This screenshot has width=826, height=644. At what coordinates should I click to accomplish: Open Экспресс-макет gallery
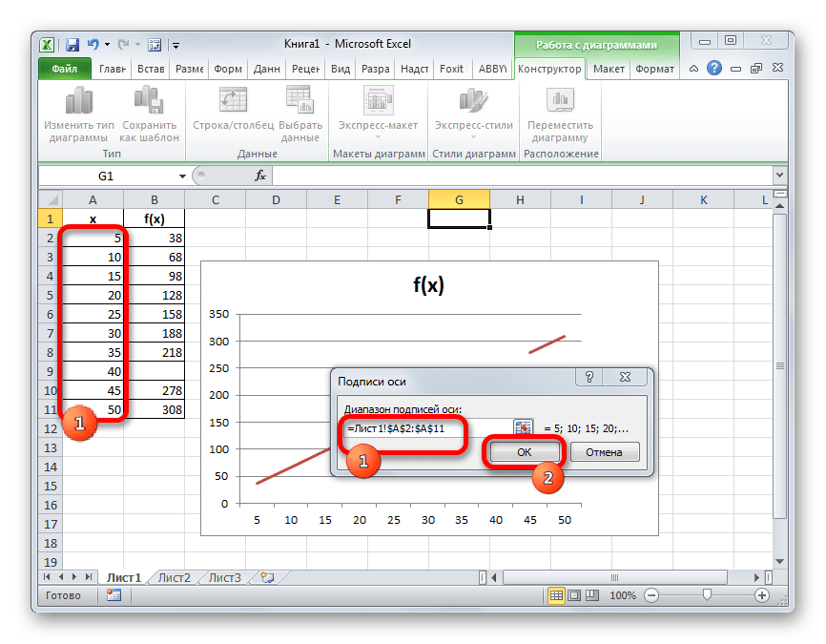click(x=378, y=114)
